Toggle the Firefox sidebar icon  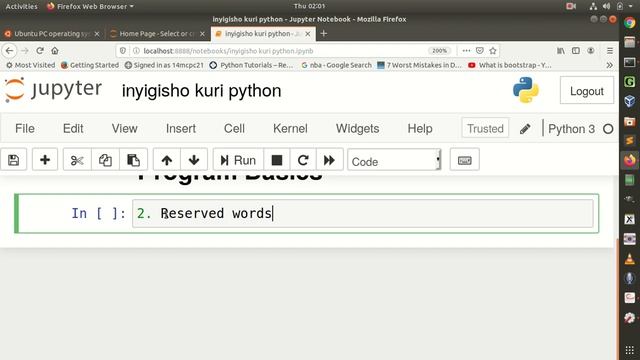[576, 51]
